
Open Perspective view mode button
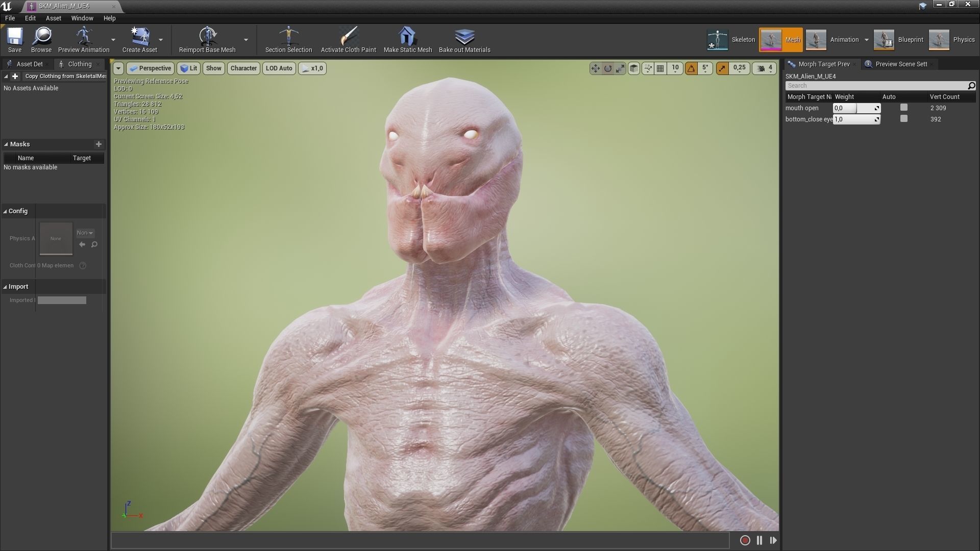(x=150, y=68)
